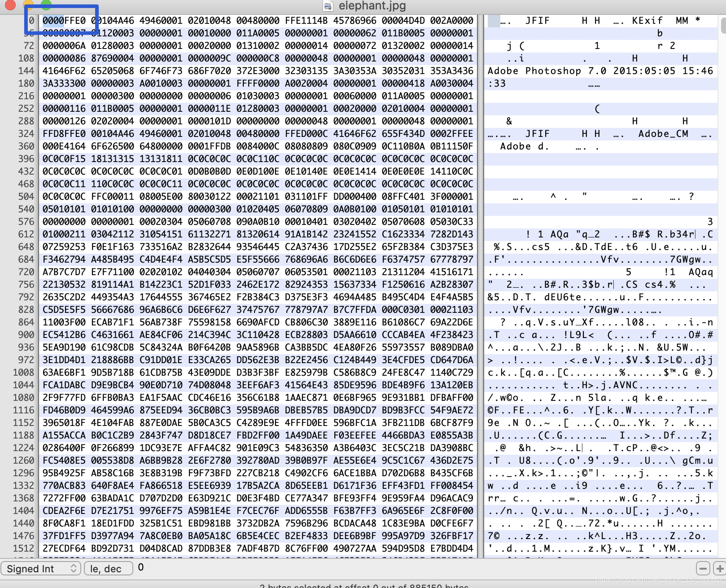Viewport: 726px width, 588px height.
Task: Click hex word EC5412B6 in row 900
Action: [64, 335]
